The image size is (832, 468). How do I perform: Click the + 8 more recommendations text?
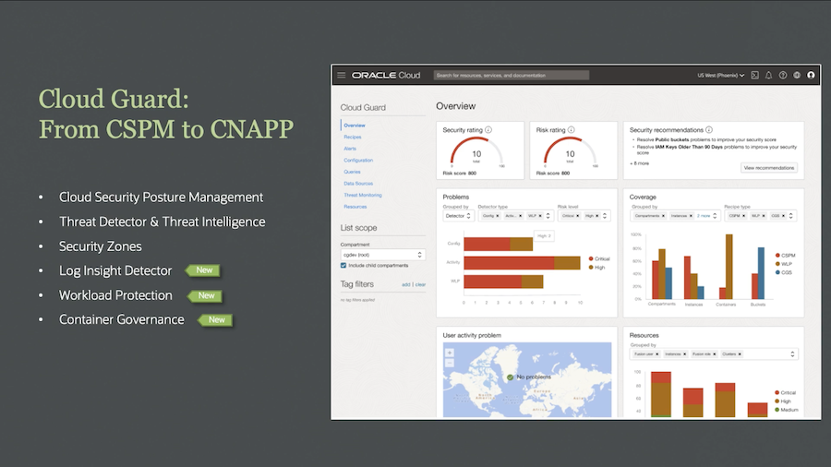coord(639,163)
